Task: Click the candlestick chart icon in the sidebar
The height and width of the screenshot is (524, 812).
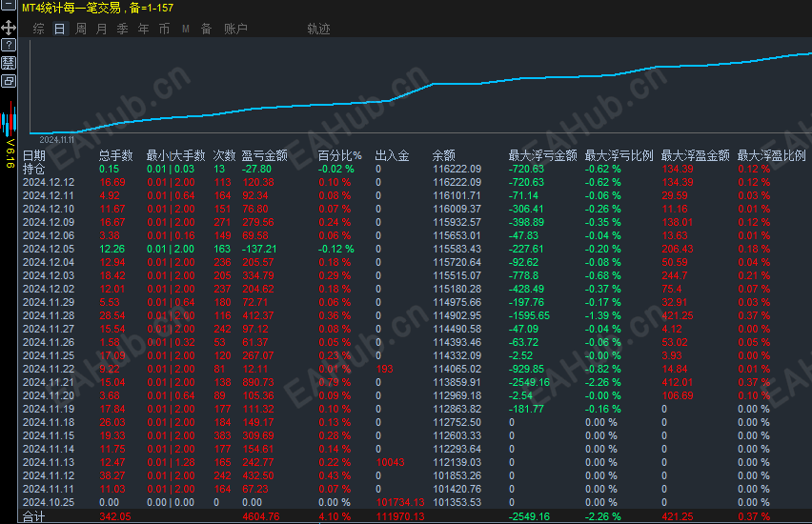Action: click(9, 121)
